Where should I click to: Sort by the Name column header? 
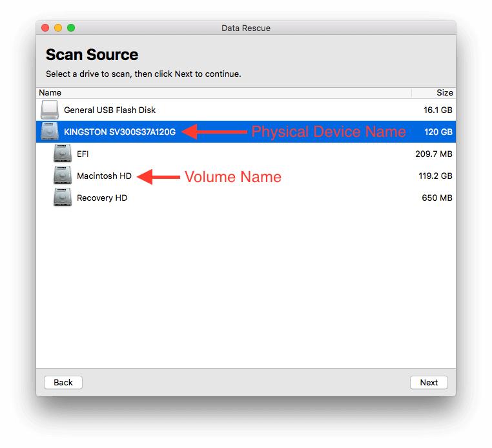coord(223,92)
